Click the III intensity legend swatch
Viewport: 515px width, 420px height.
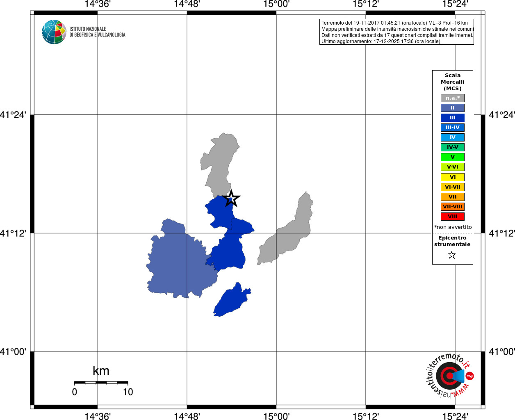(x=453, y=118)
